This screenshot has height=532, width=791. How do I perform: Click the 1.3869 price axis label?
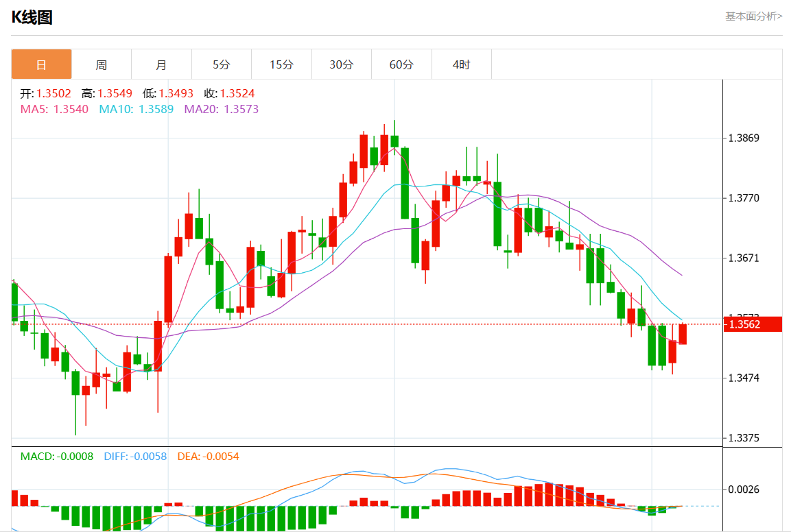pos(744,138)
